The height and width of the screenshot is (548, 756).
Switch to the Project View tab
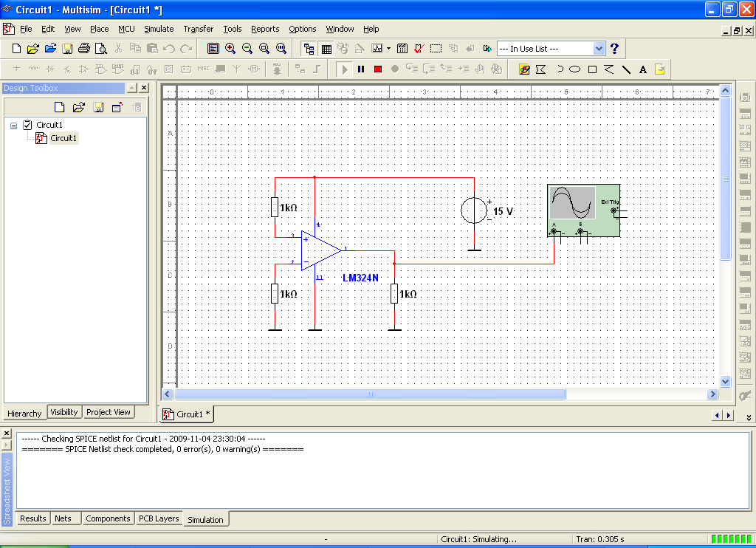[108, 412]
